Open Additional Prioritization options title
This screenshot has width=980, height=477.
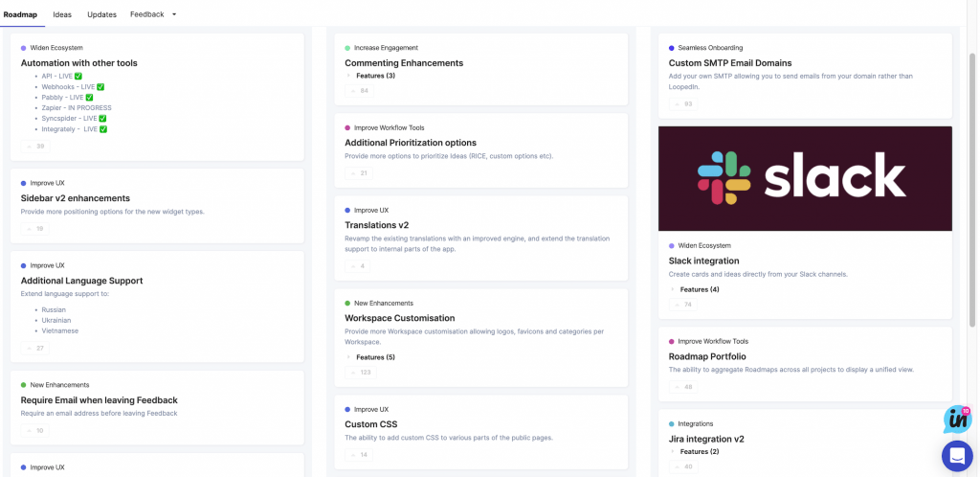pos(411,143)
